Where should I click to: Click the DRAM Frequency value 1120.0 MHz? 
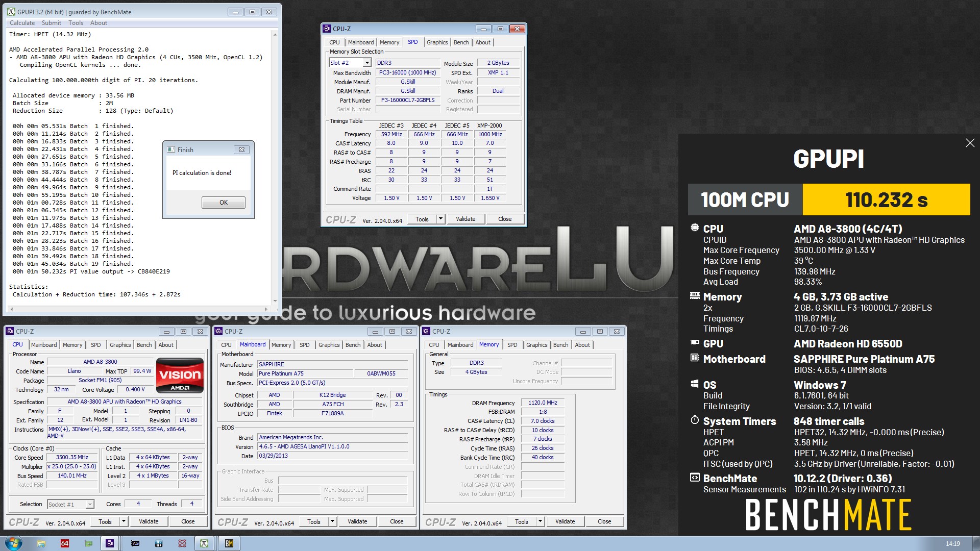click(543, 403)
